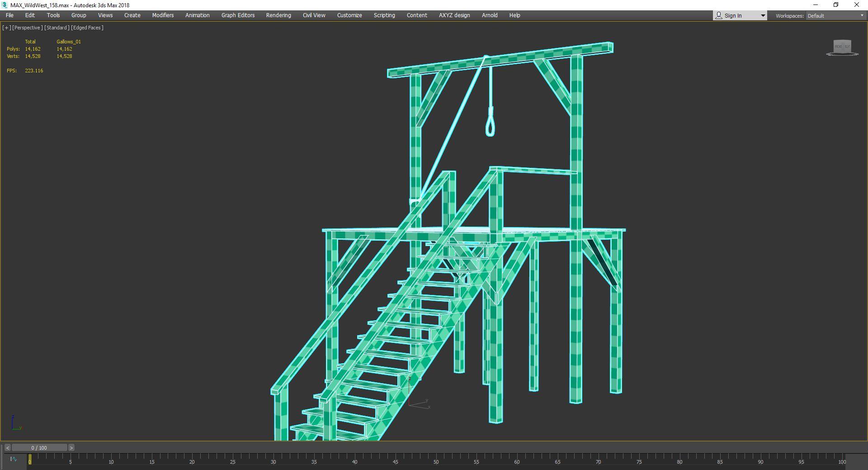Click the 0 / 100 time slider

point(39,448)
